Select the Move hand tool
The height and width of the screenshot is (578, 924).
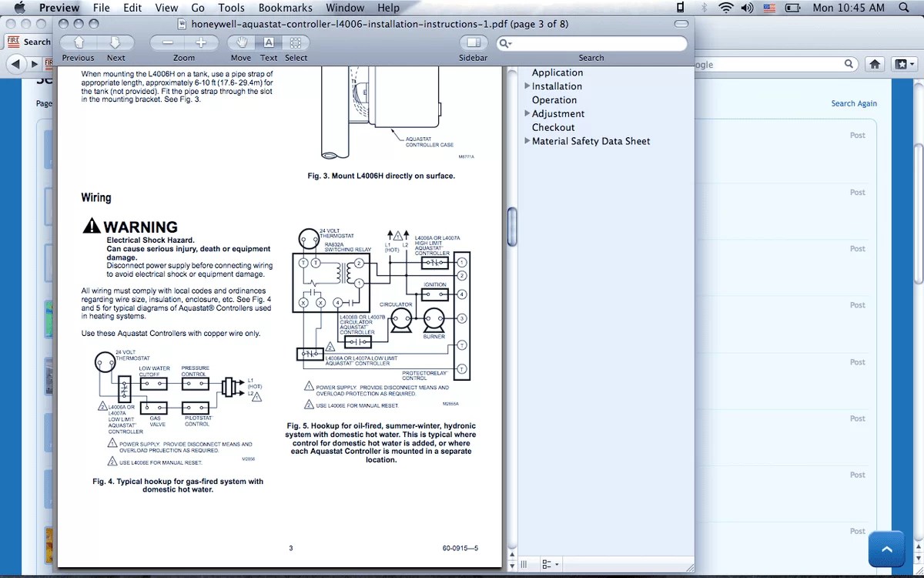click(x=242, y=43)
